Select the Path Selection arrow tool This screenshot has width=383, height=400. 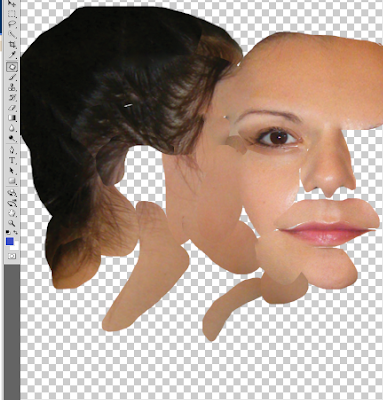click(12, 171)
